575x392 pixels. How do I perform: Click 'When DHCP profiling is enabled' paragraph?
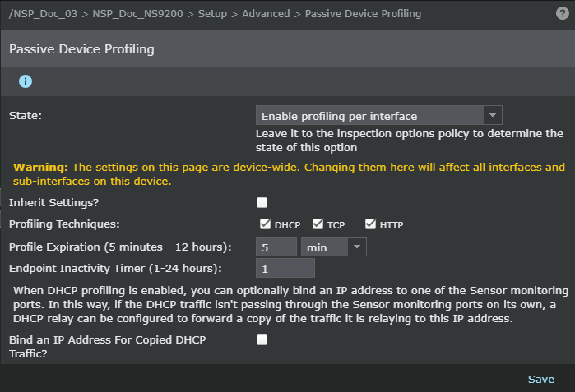click(x=291, y=304)
